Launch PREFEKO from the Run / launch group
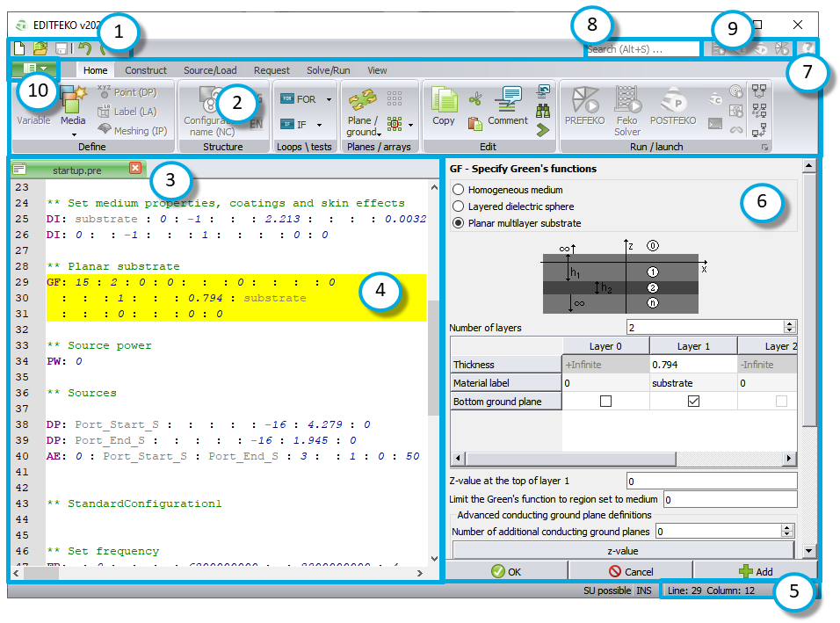Screen dimensions: 840x623 [x=587, y=105]
